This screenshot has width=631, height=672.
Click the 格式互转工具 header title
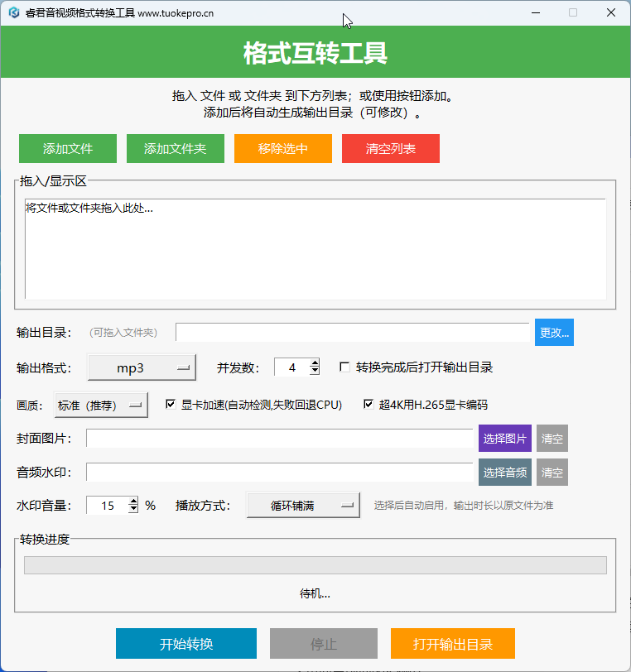pyautogui.click(x=315, y=53)
